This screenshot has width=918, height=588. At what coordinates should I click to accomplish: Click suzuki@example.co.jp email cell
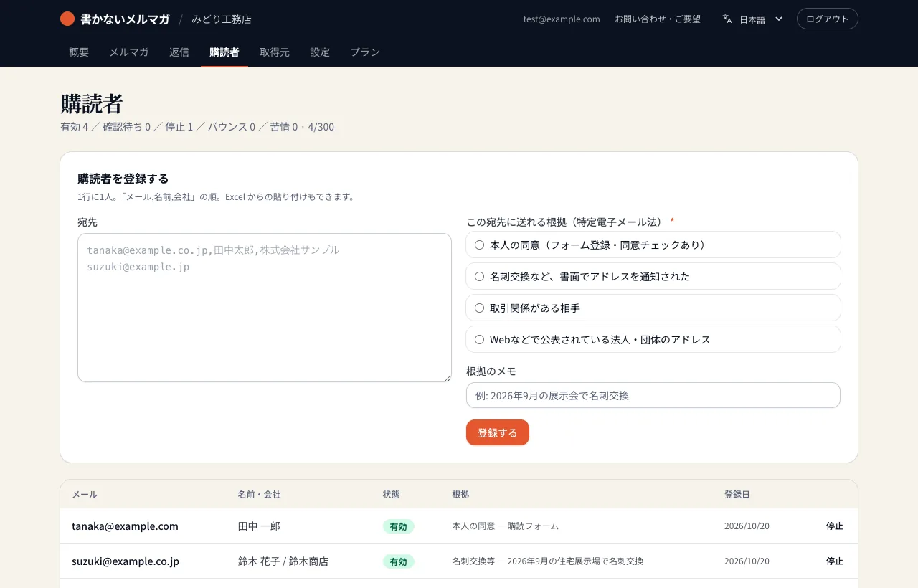tap(126, 561)
